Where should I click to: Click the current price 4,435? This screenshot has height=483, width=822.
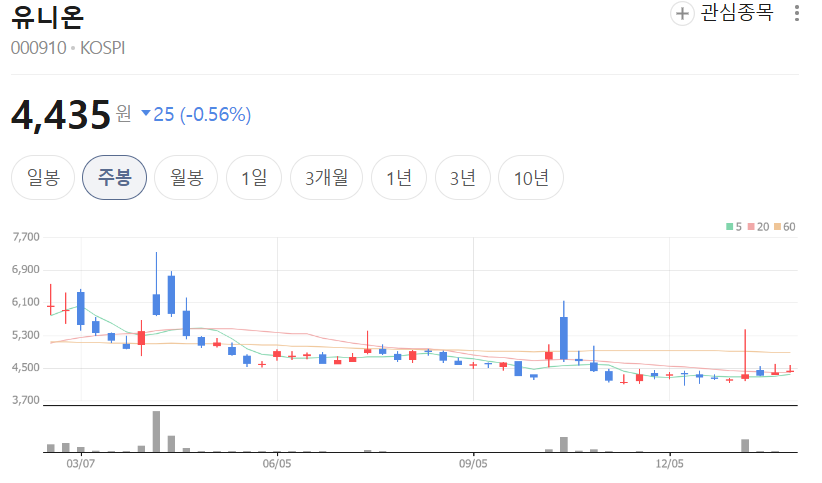pyautogui.click(x=61, y=115)
